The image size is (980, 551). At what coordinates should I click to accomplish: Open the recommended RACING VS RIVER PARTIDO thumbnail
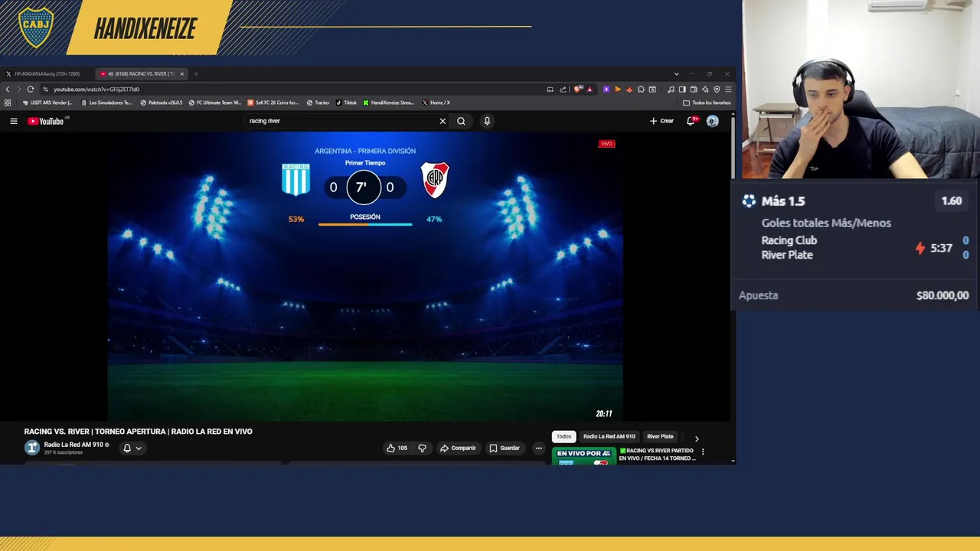pos(583,456)
